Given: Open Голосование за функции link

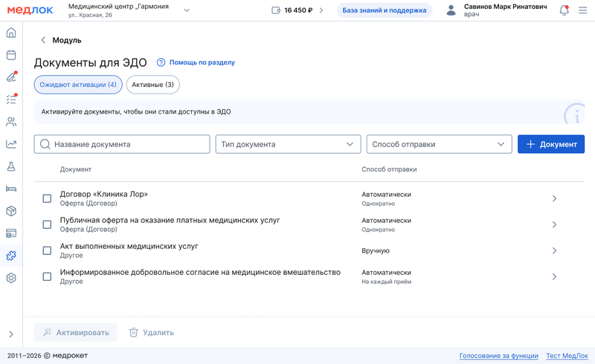Looking at the screenshot, I should pyautogui.click(x=498, y=356).
